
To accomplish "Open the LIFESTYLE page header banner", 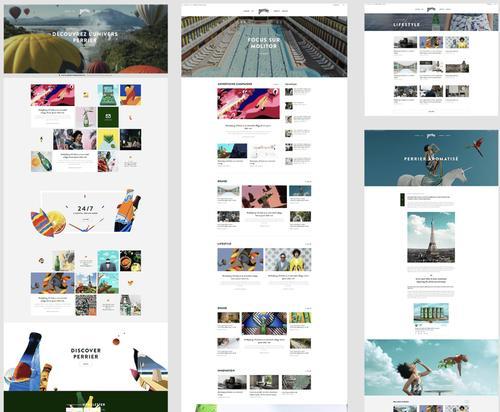I will 431,22.
